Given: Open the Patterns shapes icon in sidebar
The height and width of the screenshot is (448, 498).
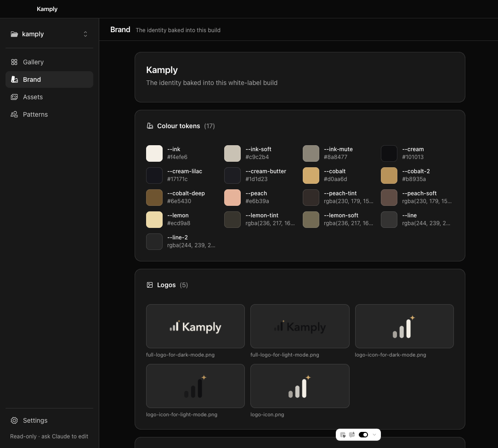Looking at the screenshot, I should click(14, 114).
